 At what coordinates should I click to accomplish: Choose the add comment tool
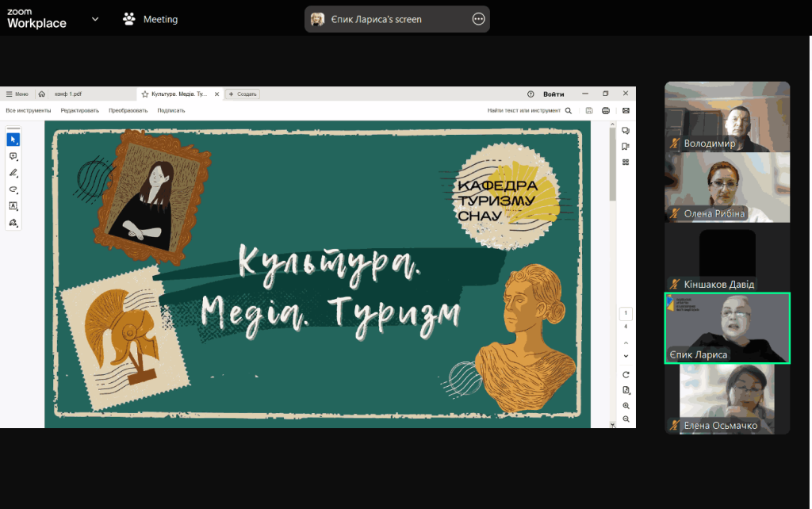tap(13, 156)
